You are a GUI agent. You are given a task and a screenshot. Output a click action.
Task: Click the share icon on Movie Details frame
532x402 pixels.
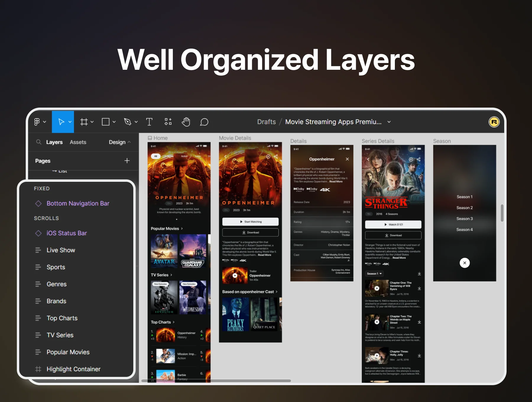click(276, 157)
